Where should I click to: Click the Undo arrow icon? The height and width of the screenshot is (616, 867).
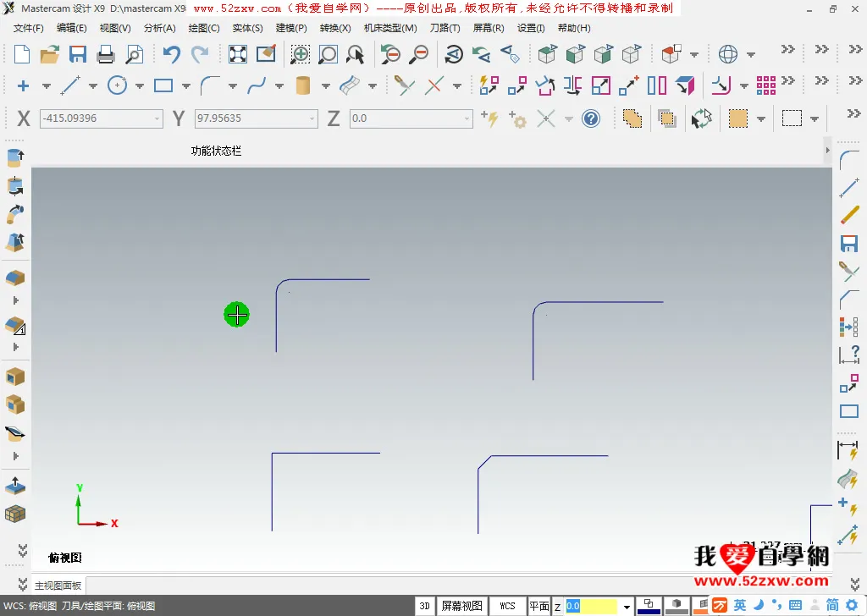click(171, 55)
